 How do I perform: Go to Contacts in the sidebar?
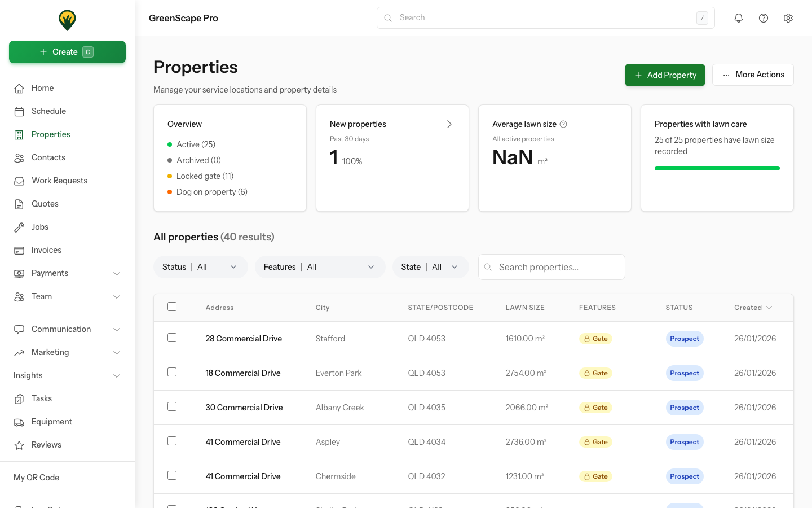[x=48, y=157]
